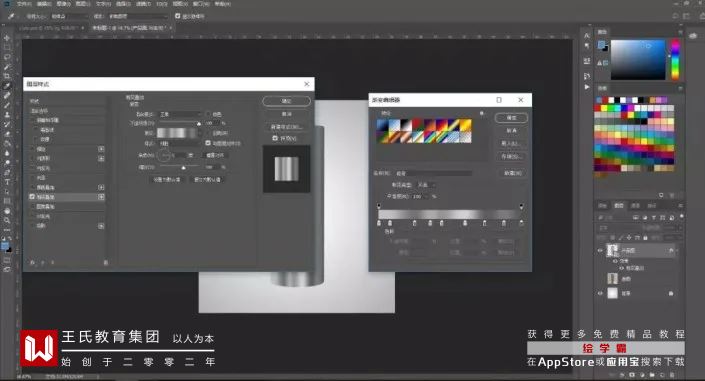This screenshot has width=705, height=381.
Task: Select the Move tool
Action: pos(7,38)
